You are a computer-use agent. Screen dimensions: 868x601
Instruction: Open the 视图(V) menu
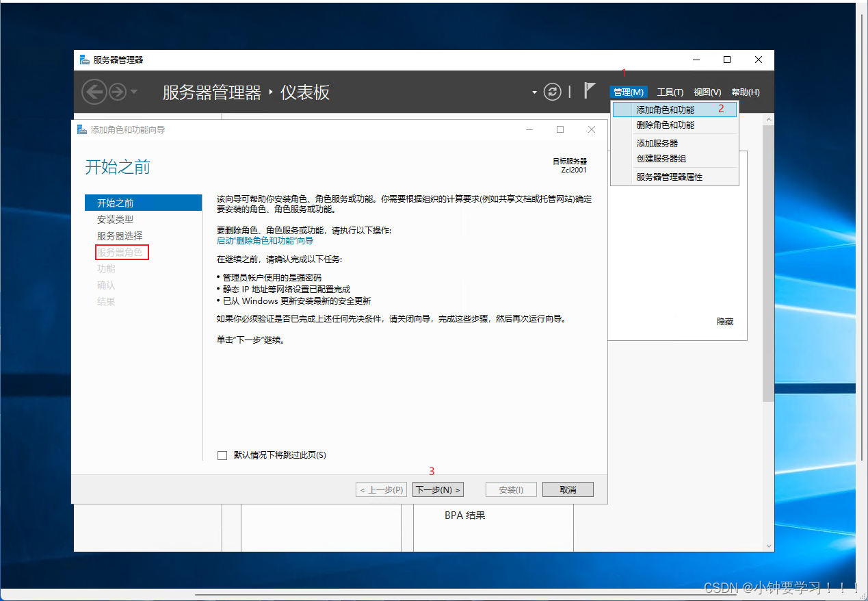(707, 92)
